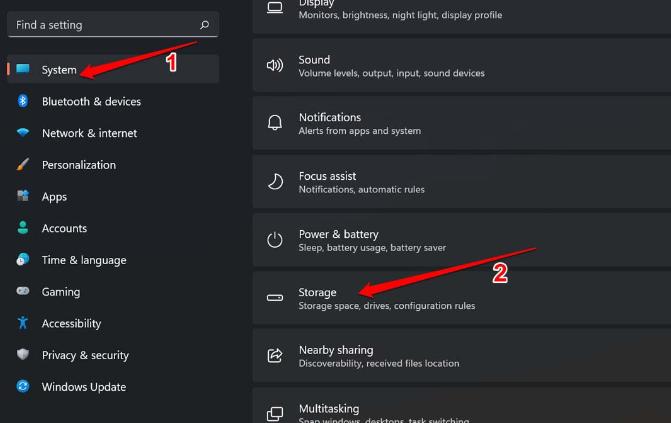Image resolution: width=671 pixels, height=423 pixels.
Task: Open Sound settings card
Action: coord(462,65)
